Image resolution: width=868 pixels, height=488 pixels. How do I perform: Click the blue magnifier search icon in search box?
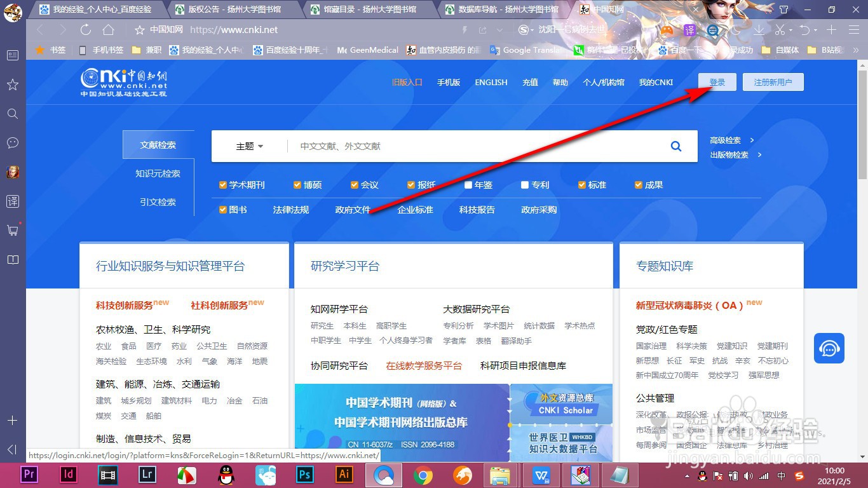(676, 146)
